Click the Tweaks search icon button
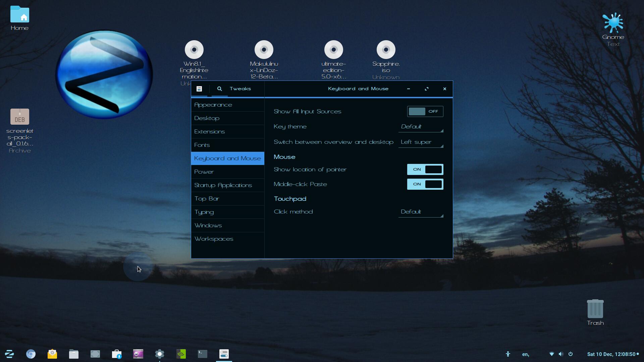 click(219, 88)
